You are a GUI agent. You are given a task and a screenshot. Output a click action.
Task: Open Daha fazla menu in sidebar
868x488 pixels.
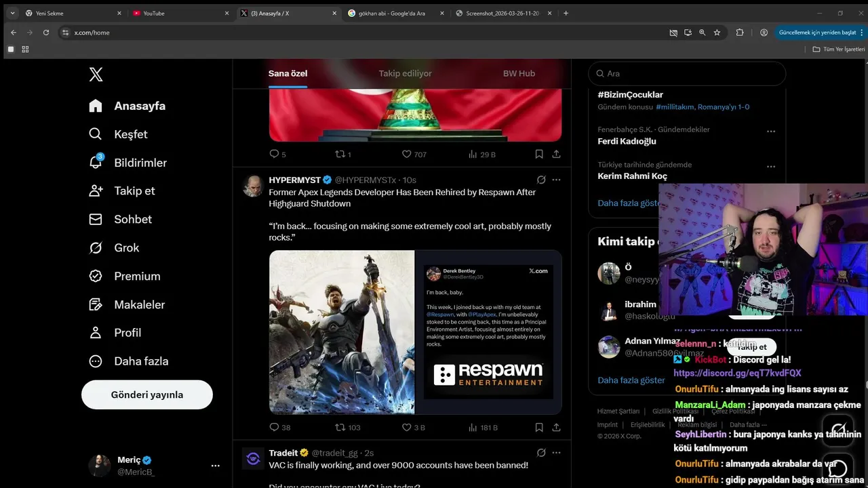(x=129, y=361)
